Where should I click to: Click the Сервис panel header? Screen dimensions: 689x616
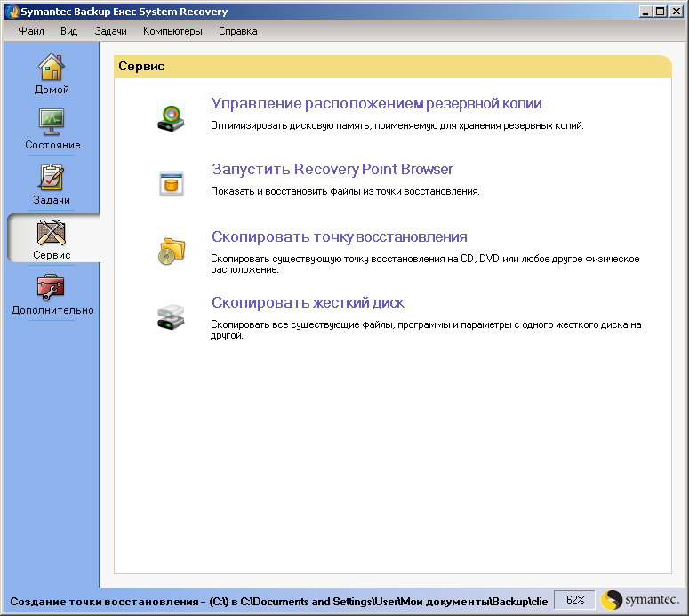tap(392, 67)
